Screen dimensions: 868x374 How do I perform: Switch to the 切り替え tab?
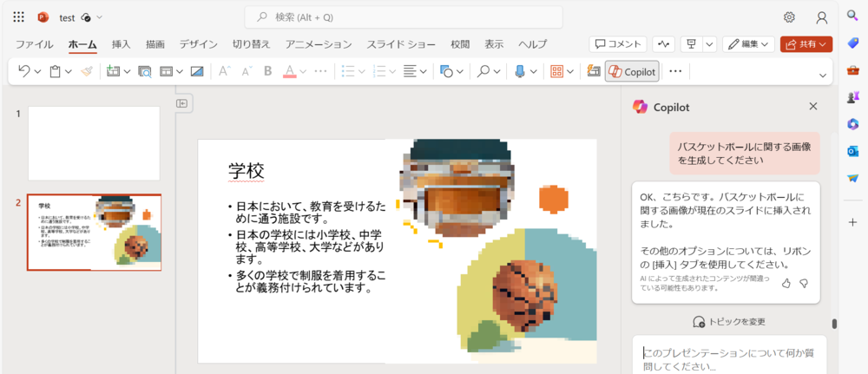252,44
